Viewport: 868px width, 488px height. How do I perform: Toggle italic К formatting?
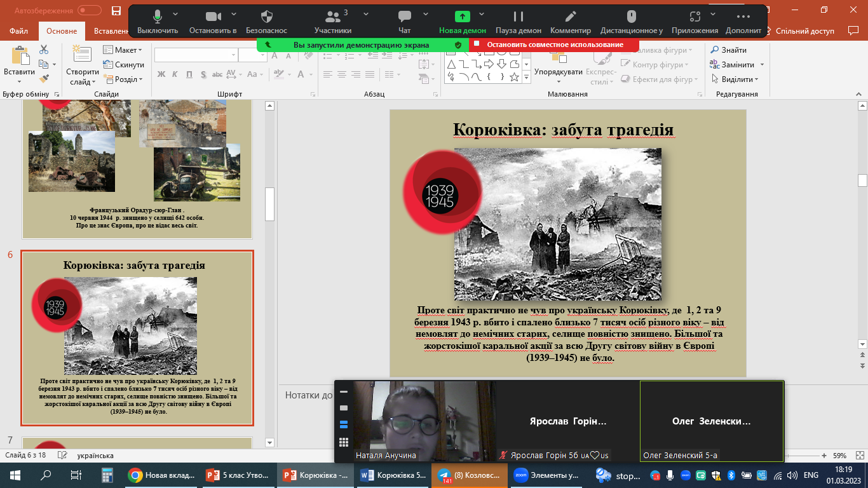tap(175, 74)
